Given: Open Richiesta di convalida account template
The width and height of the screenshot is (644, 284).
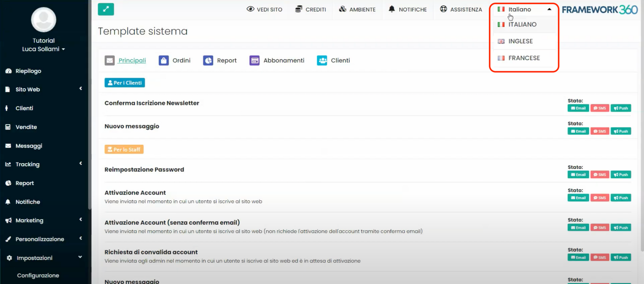Looking at the screenshot, I should [151, 252].
